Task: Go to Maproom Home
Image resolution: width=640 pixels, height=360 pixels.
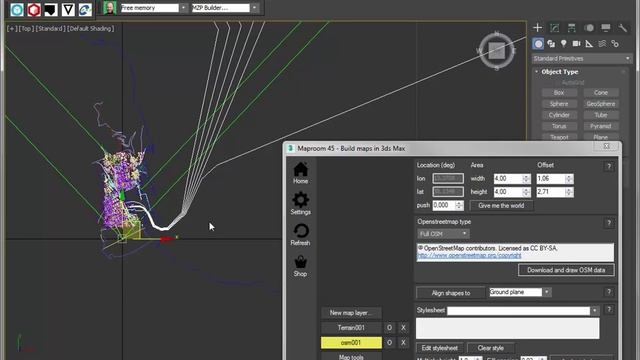Action: pyautogui.click(x=300, y=173)
